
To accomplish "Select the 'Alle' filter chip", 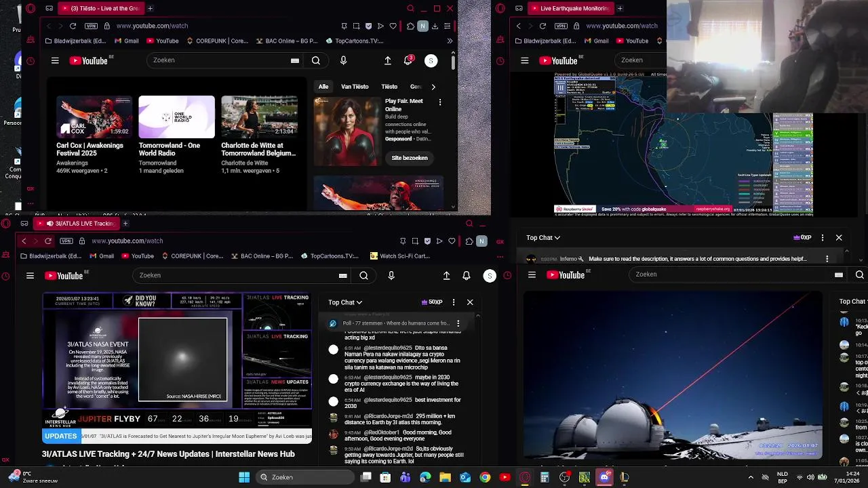I will pos(323,87).
